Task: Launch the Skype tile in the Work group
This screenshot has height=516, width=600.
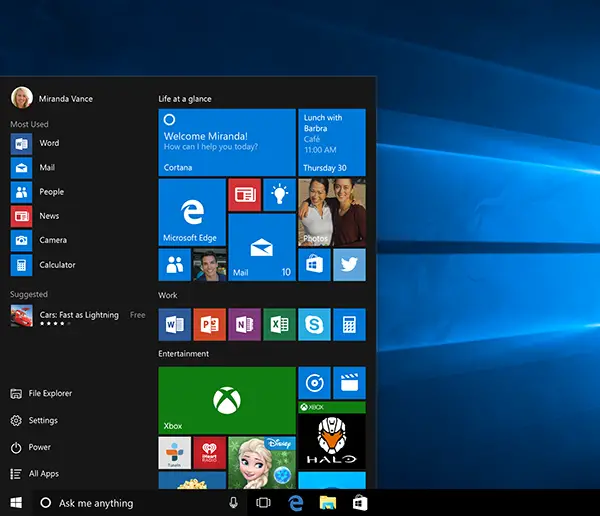Action: pos(314,325)
